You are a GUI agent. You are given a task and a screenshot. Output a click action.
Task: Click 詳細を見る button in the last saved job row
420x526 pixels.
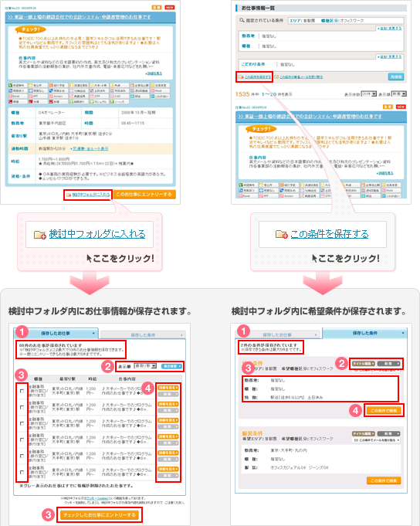click(x=168, y=469)
